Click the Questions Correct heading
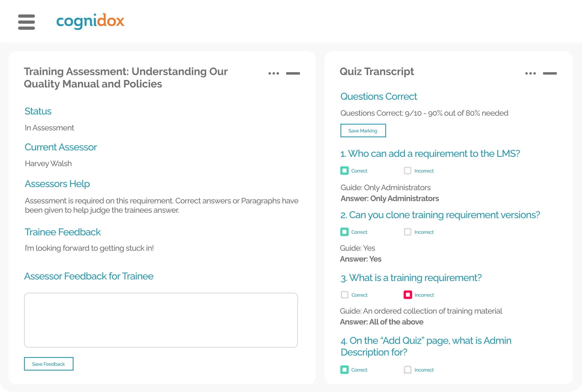Screen dimensions: 582x392 (379, 96)
